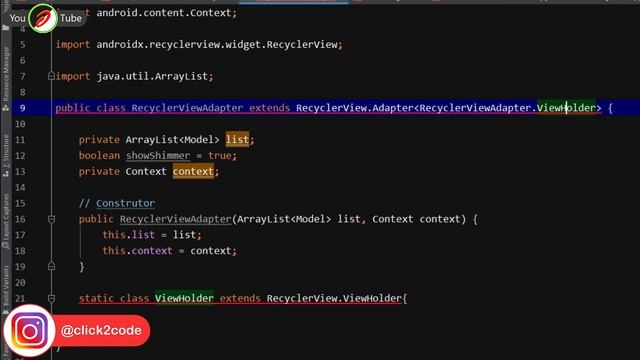This screenshot has height=360, width=640.
Task: Click 'static' keyword on line 21
Action: click(x=96, y=298)
